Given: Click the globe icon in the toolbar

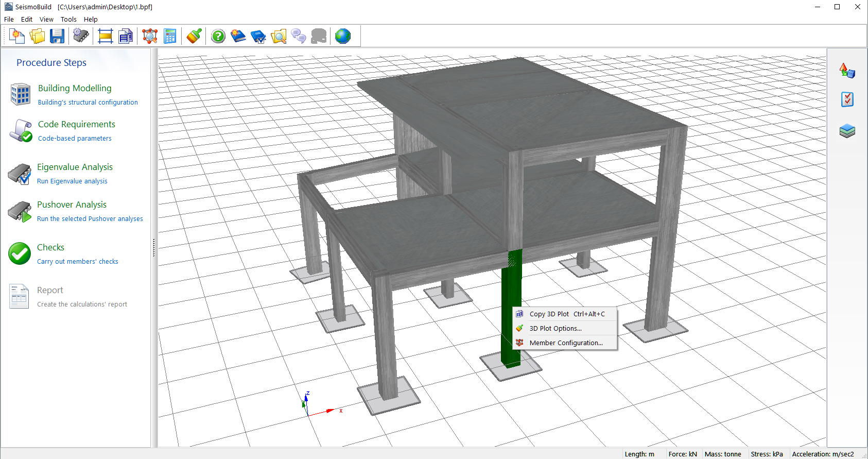Looking at the screenshot, I should tap(342, 36).
